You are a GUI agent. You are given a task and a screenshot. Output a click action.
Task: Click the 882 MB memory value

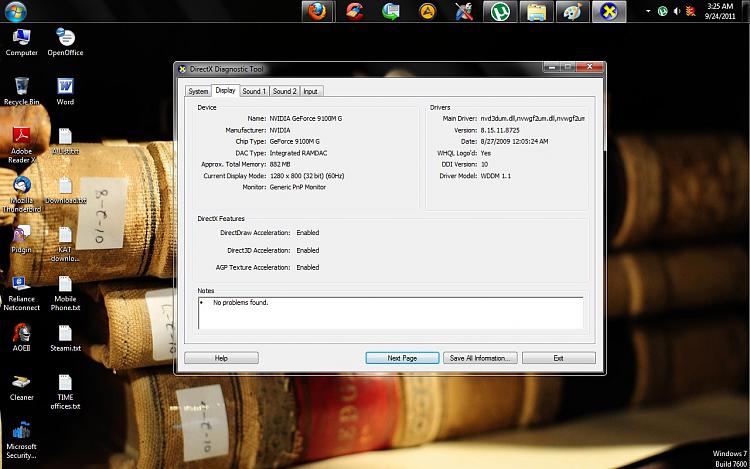click(x=280, y=164)
